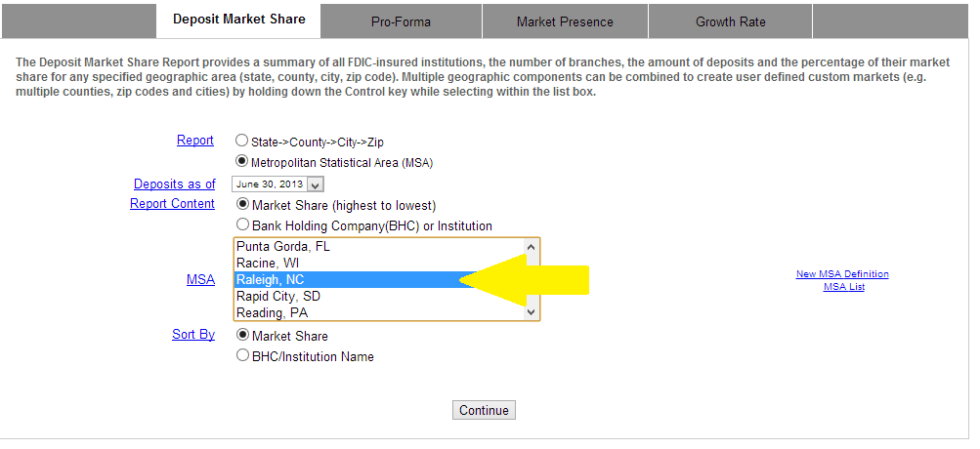Go to the Growth Rate tab

pyautogui.click(x=730, y=21)
